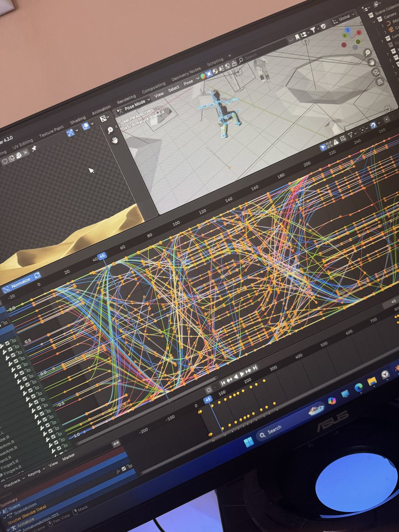The image size is (399, 532).
Task: Toggle camera view with the camera gizmo
Action: 376,72
